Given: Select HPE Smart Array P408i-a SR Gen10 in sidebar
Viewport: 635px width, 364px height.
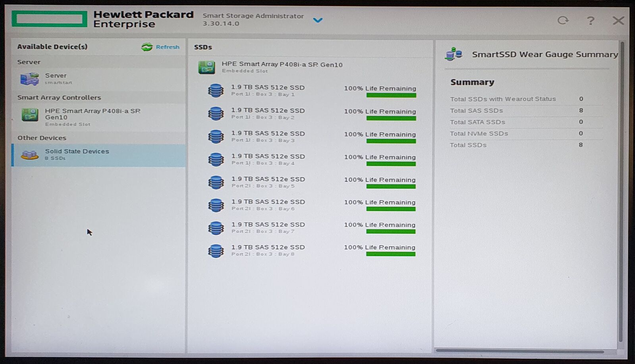Looking at the screenshot, I should pos(92,117).
